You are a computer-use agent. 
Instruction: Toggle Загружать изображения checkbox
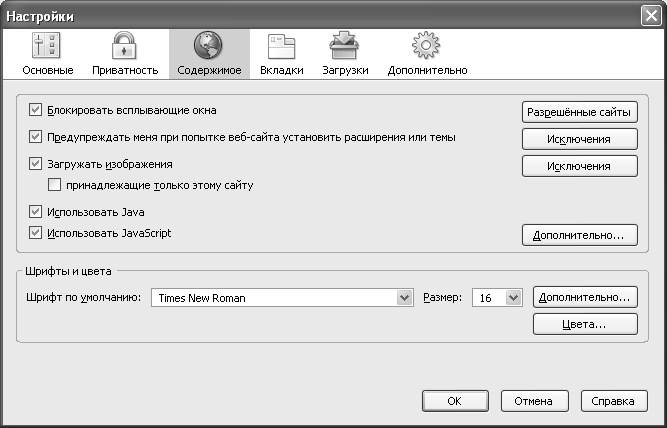(37, 164)
